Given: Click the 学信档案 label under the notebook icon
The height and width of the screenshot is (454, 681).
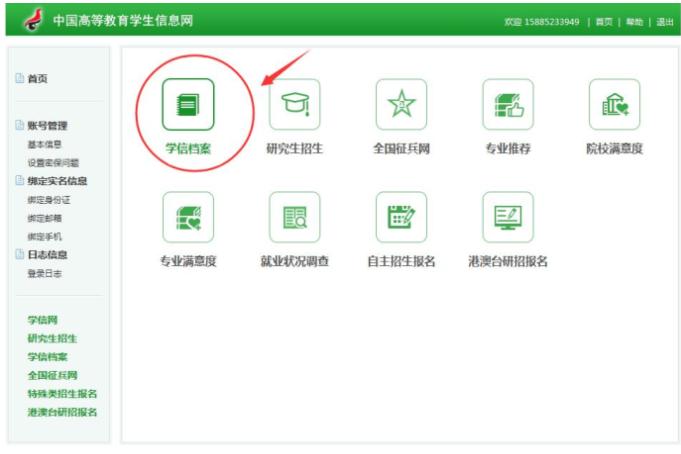Looking at the screenshot, I should coord(188,149).
